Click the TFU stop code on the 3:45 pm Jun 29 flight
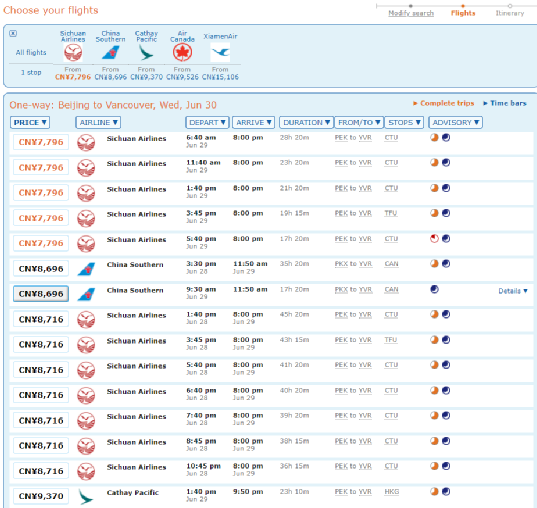Screen dimensions: 537x508 (390, 213)
